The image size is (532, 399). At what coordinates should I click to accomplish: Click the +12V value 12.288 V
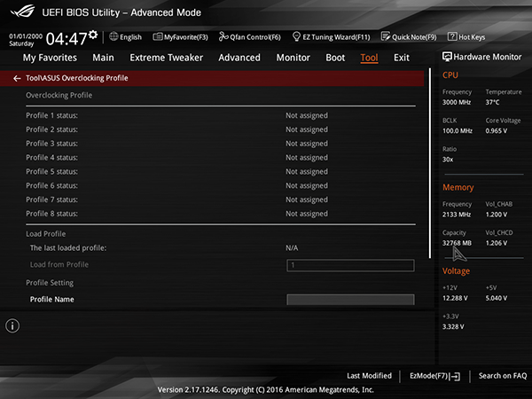click(455, 298)
